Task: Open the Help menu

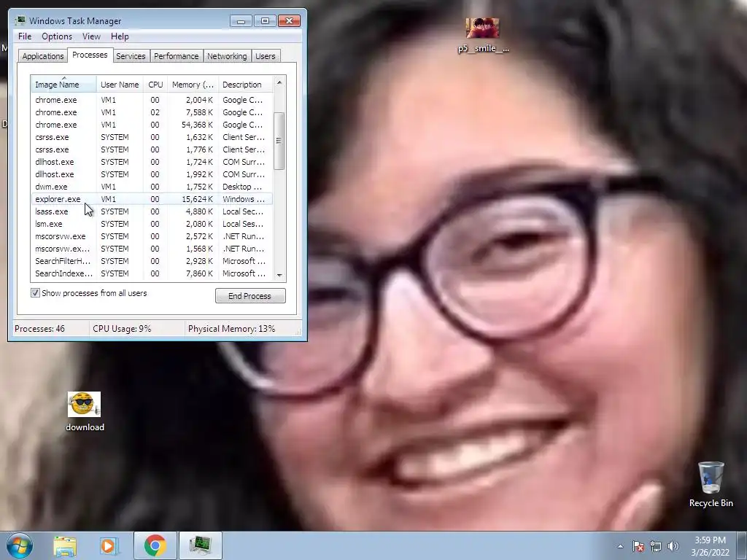Action: click(120, 36)
